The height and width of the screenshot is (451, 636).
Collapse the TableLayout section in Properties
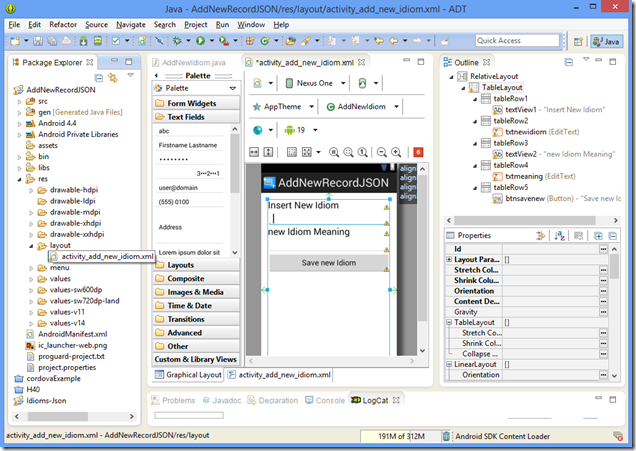pyautogui.click(x=449, y=322)
